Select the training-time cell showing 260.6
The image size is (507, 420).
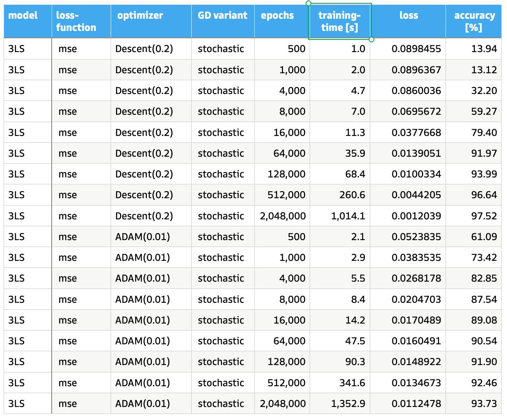(352, 195)
